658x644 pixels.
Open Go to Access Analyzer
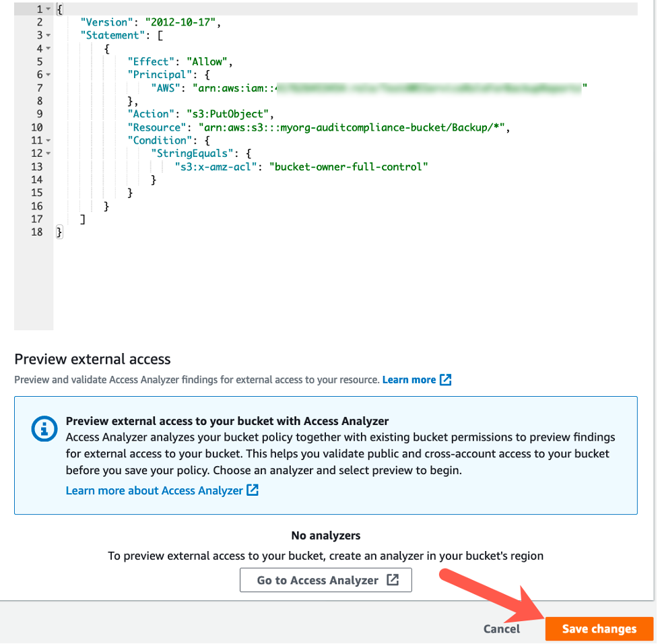[x=326, y=580]
